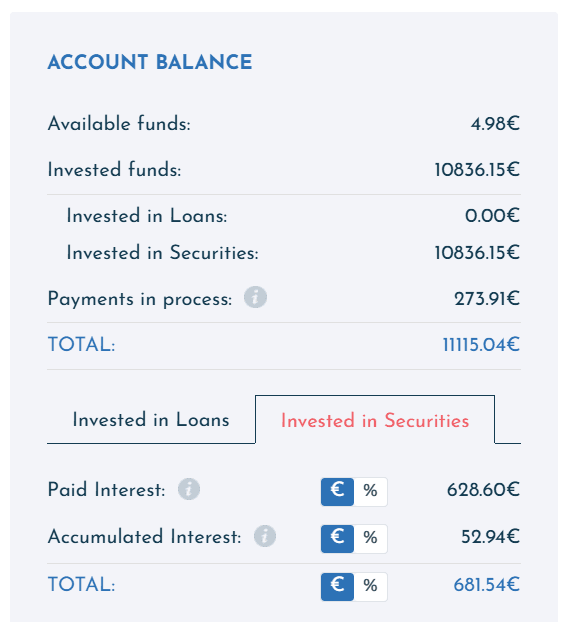Open the Invested in Loans tab
This screenshot has width=565, height=622.
(x=151, y=420)
